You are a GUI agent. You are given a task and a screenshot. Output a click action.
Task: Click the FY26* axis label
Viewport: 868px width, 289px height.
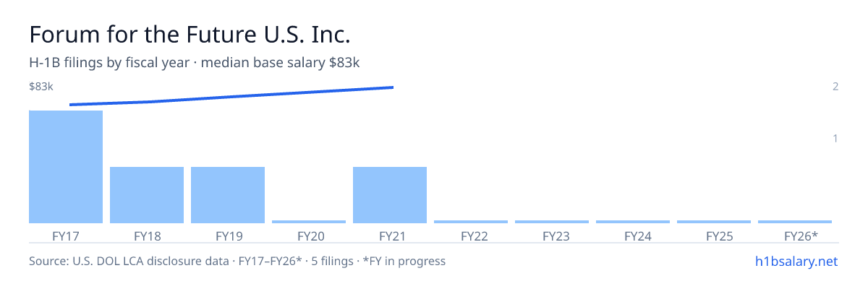click(801, 236)
